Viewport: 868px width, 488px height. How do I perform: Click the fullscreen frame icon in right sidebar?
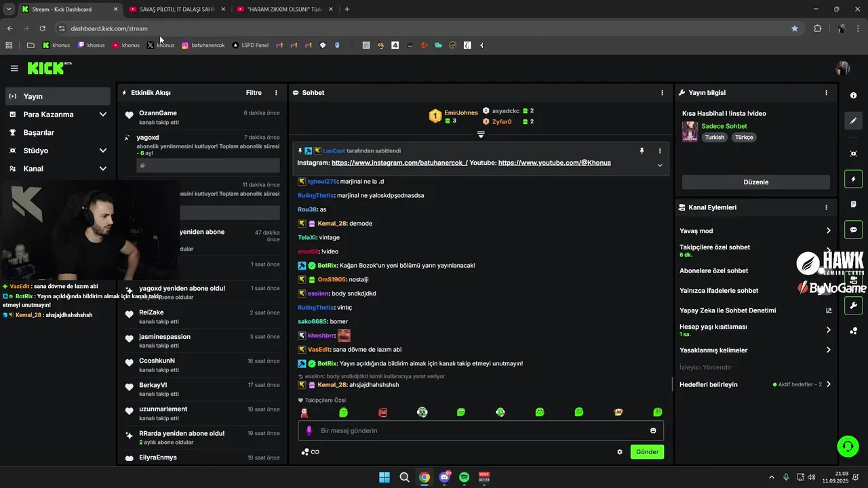coord(854,154)
